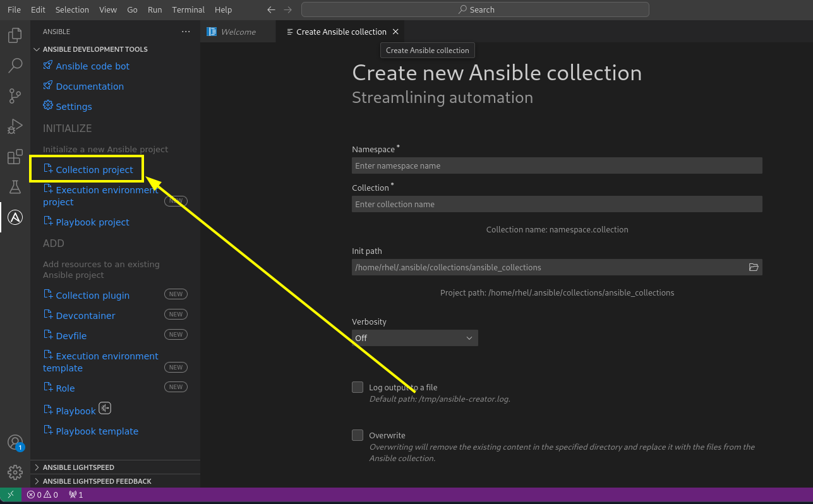Open the Explorer view in activity bar
This screenshot has width=813, height=504.
coord(15,35)
